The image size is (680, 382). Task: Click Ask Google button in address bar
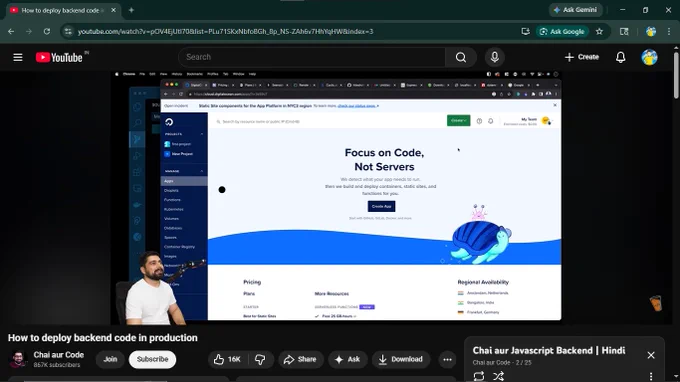[562, 31]
